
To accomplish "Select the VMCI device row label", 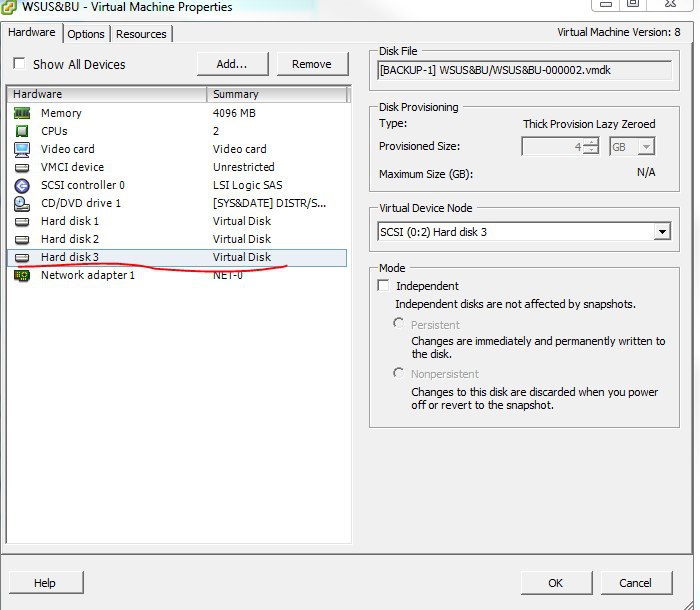I will click(x=72, y=167).
